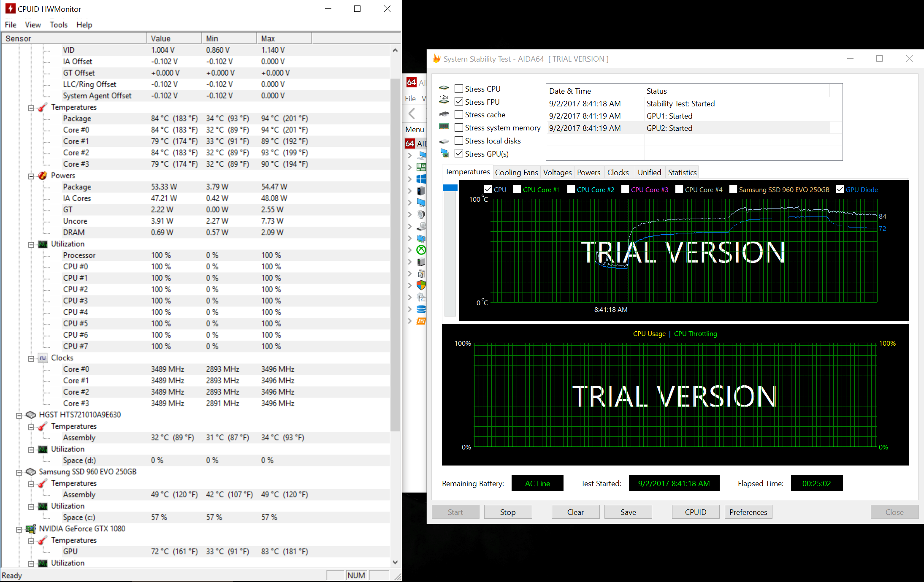The height and width of the screenshot is (582, 924).
Task: Click the thermometer icon beside CPU Temperatures in HWMonitor
Action: tap(43, 107)
